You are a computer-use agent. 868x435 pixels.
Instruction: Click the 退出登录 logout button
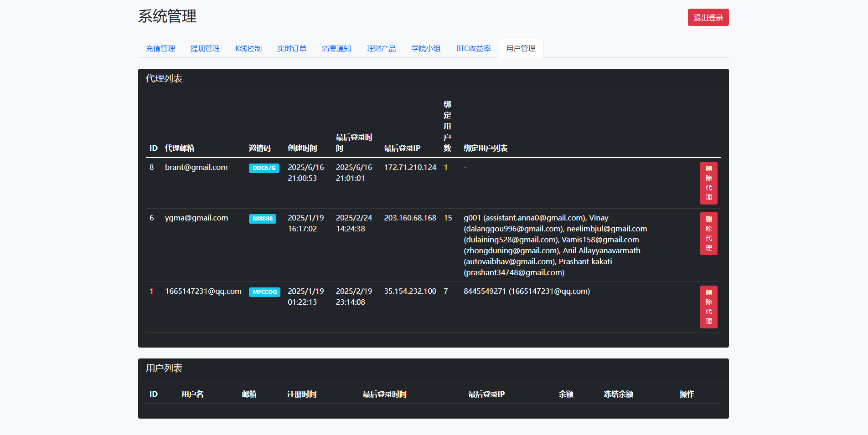click(x=708, y=17)
